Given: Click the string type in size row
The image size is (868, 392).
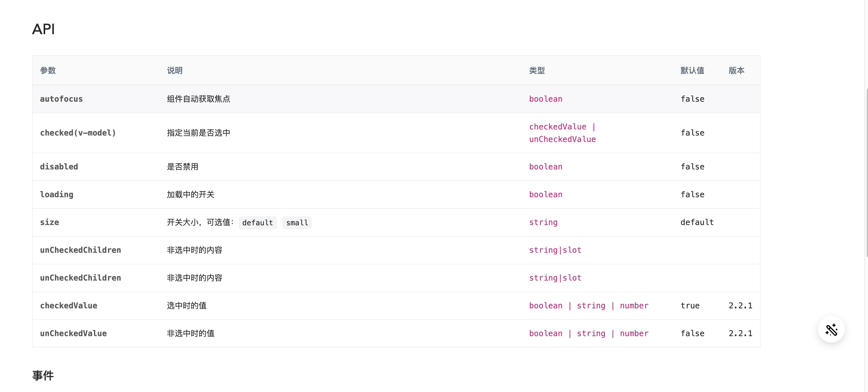Looking at the screenshot, I should coord(543,222).
